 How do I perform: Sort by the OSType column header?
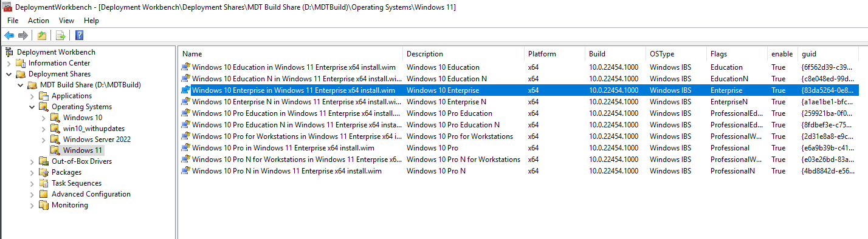click(676, 54)
